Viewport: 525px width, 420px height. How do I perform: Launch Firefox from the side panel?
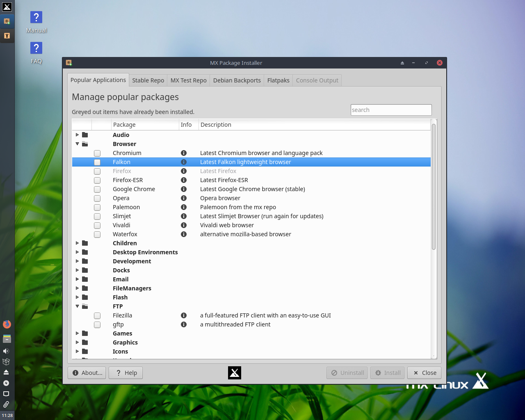(x=7, y=324)
